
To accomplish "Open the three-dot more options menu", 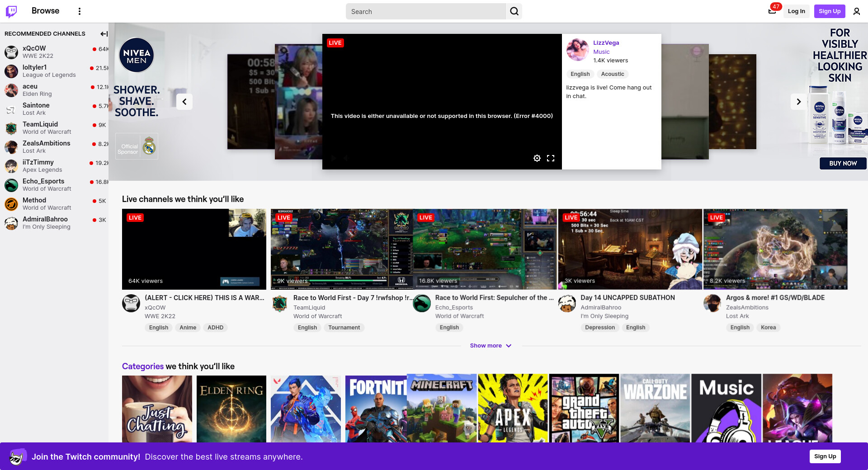I will tap(80, 11).
